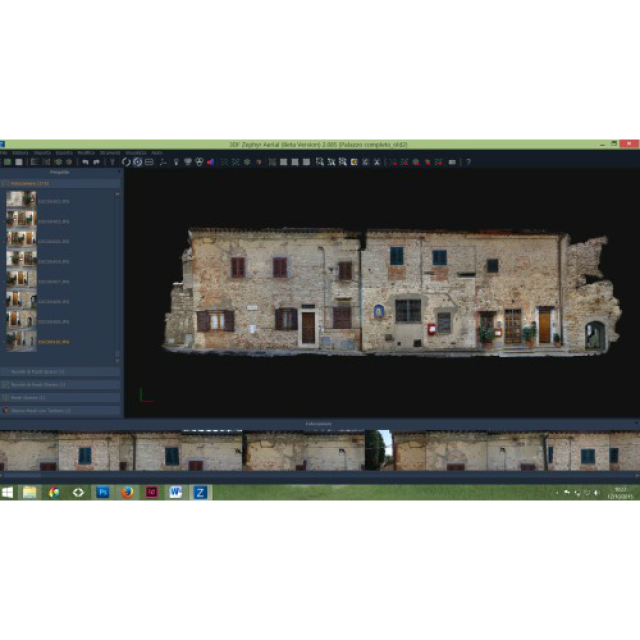The image size is (640, 640).
Task: Click the undo arrow in the toolbar
Action: point(85,162)
